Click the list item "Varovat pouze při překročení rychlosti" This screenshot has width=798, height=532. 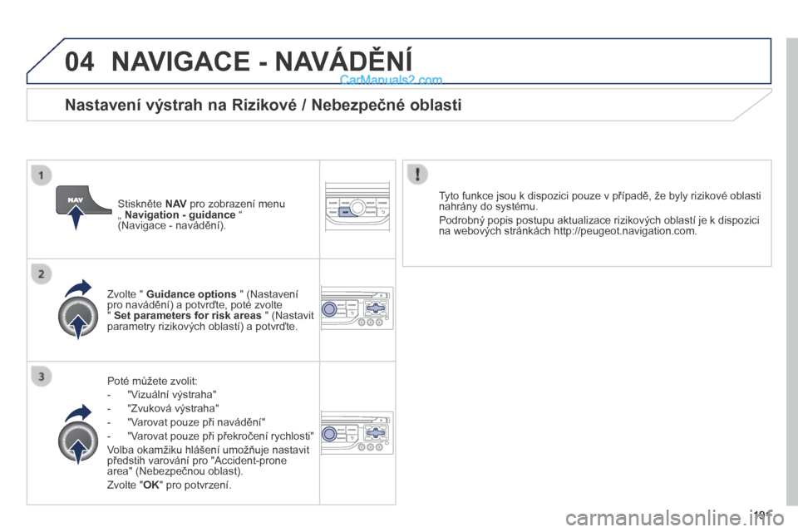click(220, 436)
